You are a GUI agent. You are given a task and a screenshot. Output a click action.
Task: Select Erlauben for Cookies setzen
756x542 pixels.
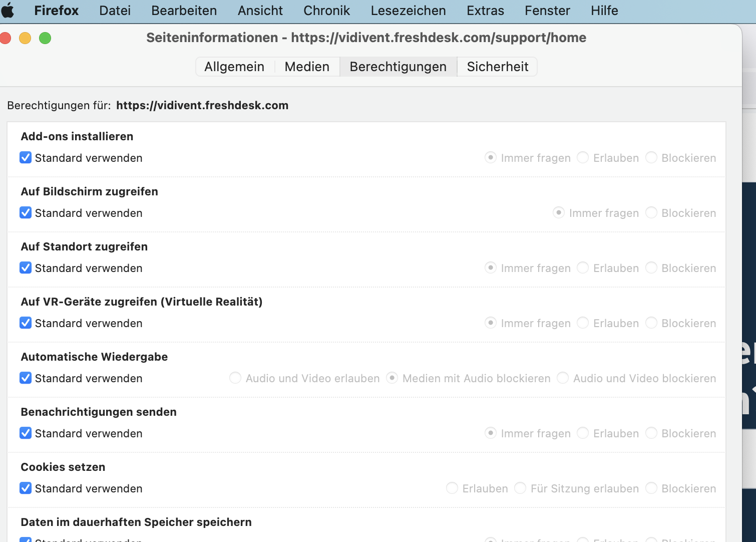click(x=452, y=488)
